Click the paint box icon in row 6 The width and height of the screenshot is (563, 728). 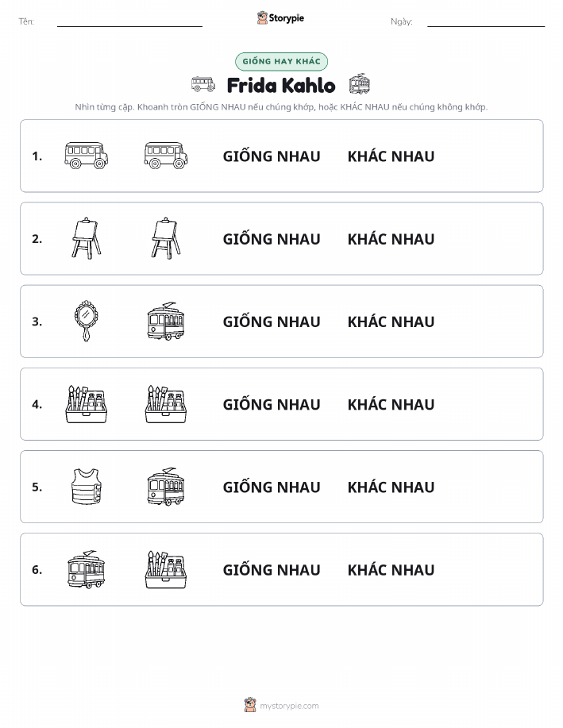tap(166, 569)
